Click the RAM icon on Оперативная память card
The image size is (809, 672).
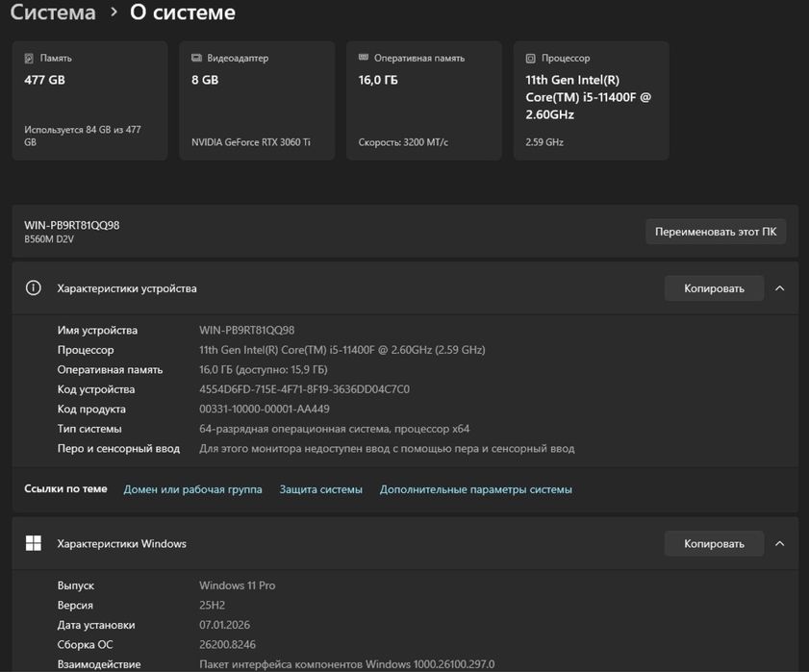point(364,59)
